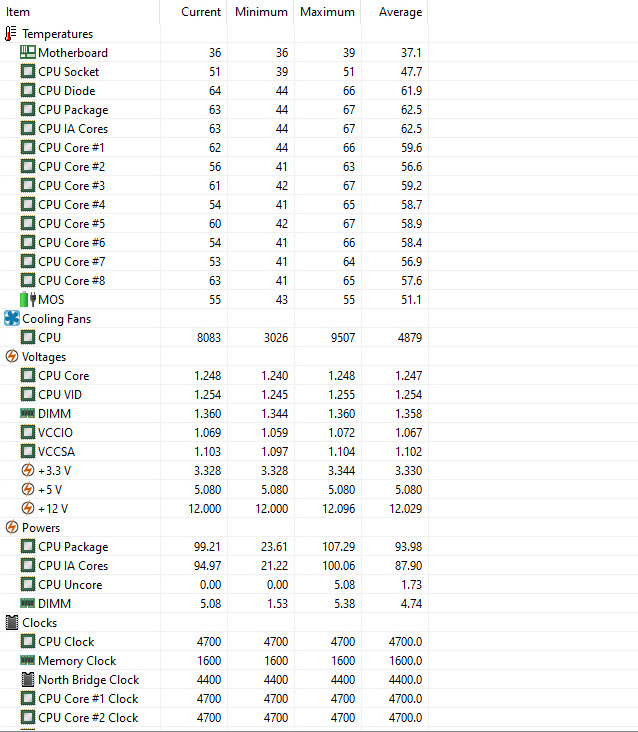Select the CPU Package temperature row label
The height and width of the screenshot is (732, 638).
[x=73, y=110]
